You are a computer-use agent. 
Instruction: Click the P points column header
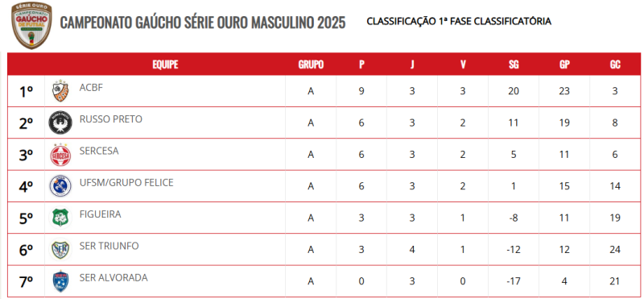tap(361, 64)
